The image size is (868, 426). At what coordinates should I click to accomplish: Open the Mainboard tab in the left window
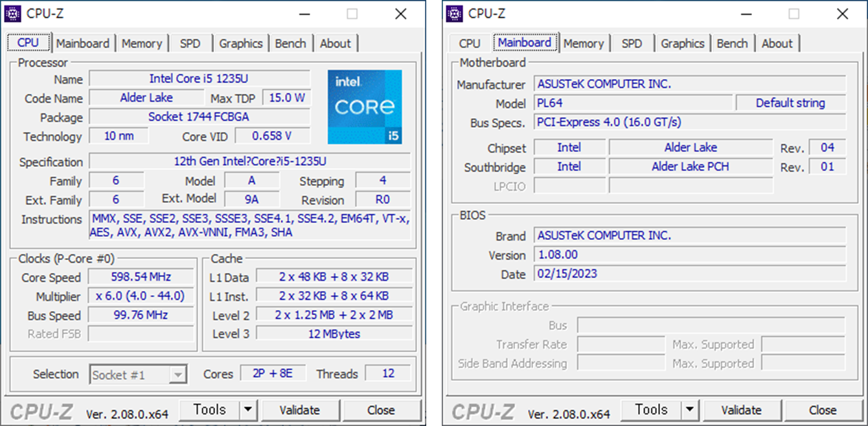83,43
